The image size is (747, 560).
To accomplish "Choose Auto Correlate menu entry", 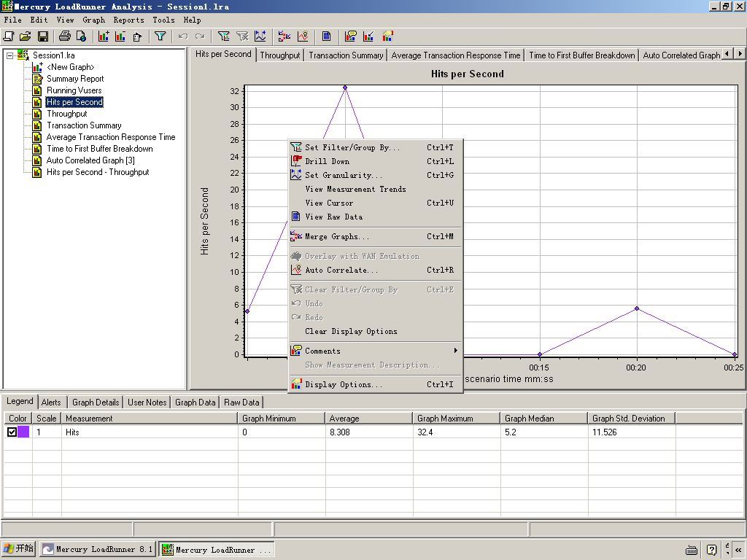I will (376, 270).
